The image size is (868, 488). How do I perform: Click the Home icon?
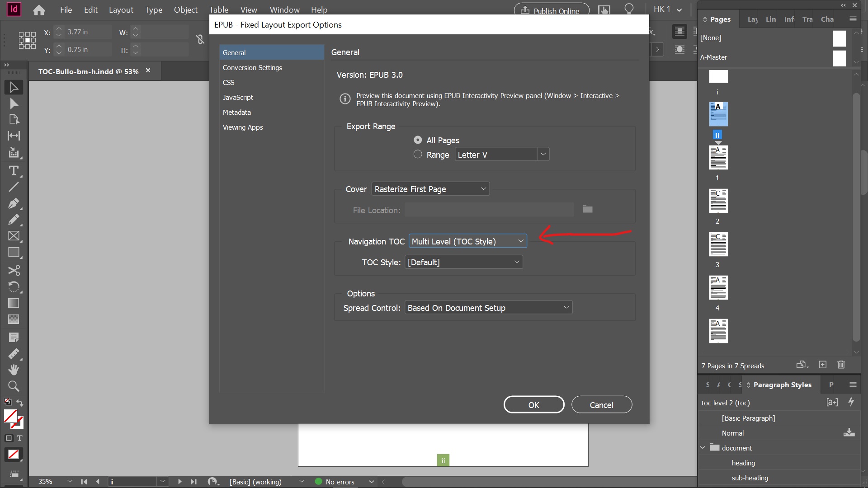point(39,10)
